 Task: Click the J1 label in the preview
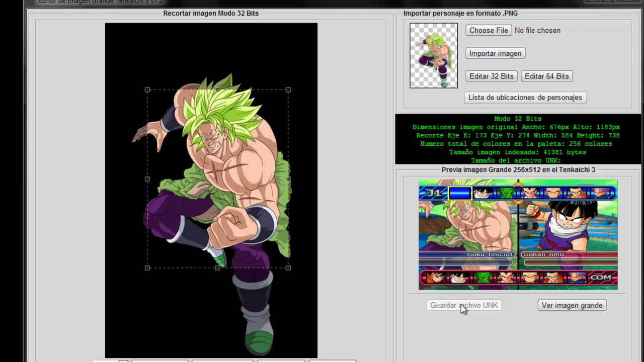(x=433, y=193)
